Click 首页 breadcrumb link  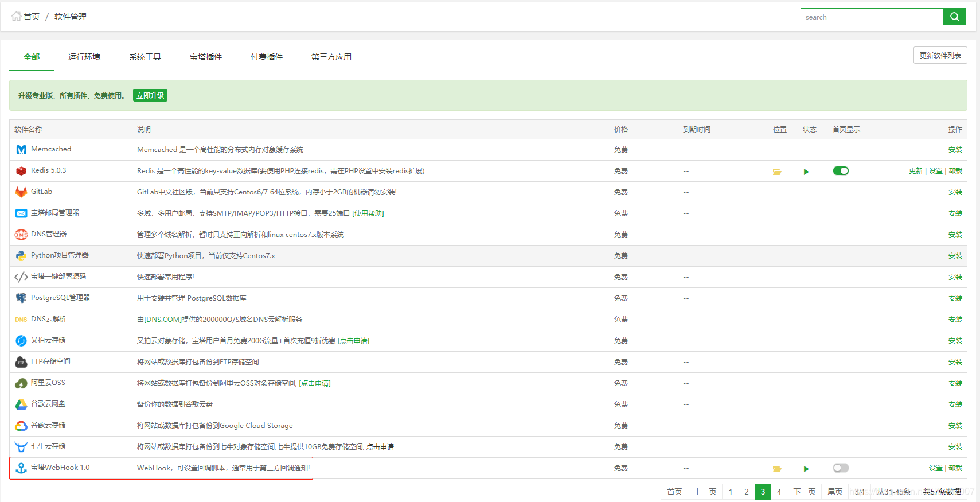(x=32, y=17)
